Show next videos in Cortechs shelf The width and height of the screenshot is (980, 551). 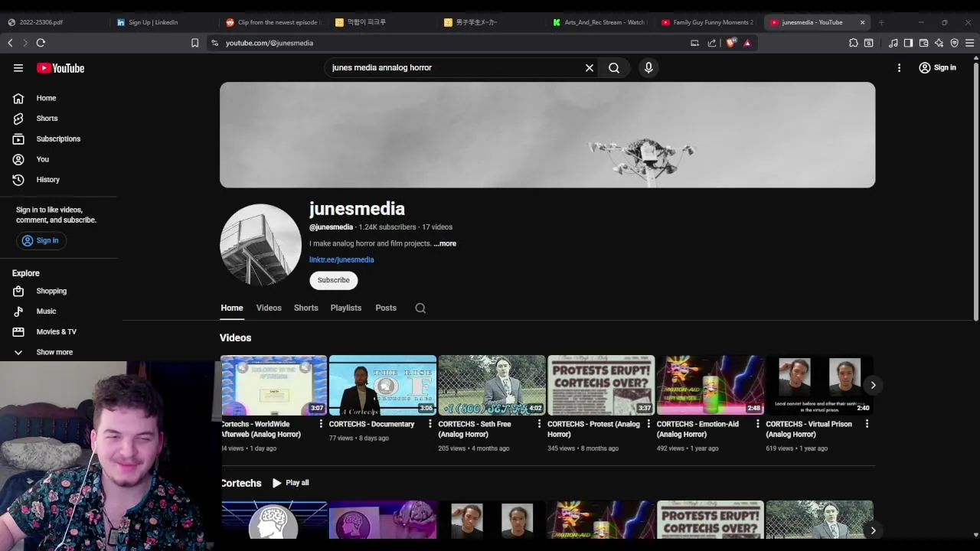pos(873,530)
